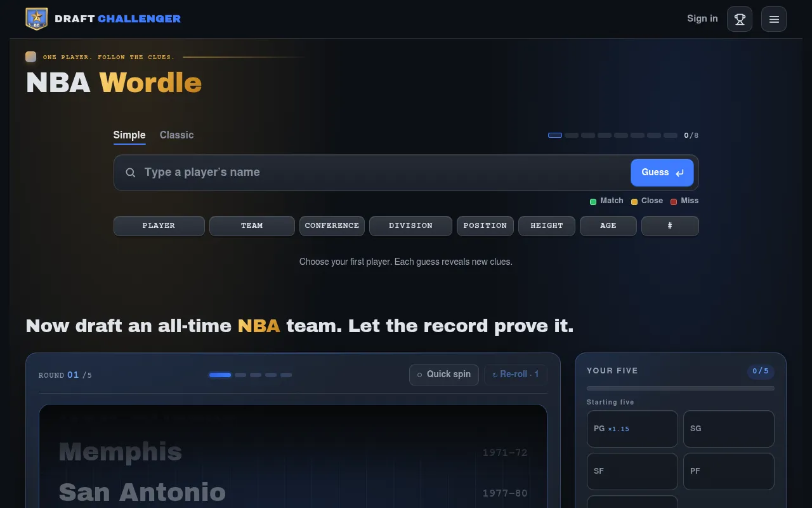Select the SF roster slot
The width and height of the screenshot is (812, 508).
click(632, 471)
